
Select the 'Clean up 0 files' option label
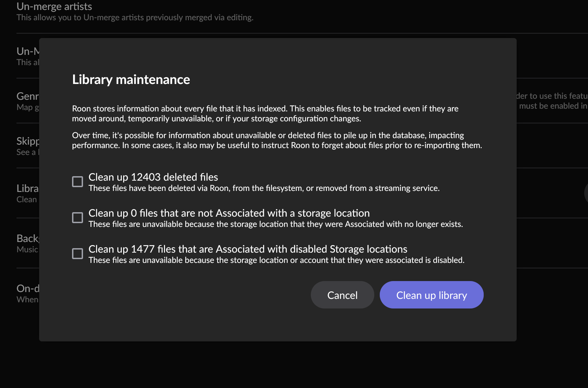(x=229, y=213)
